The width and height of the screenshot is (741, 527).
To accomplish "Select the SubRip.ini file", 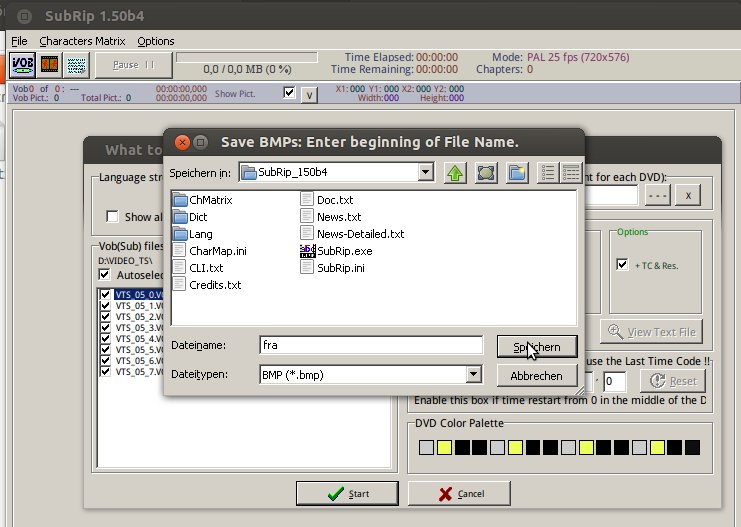I will [333, 268].
